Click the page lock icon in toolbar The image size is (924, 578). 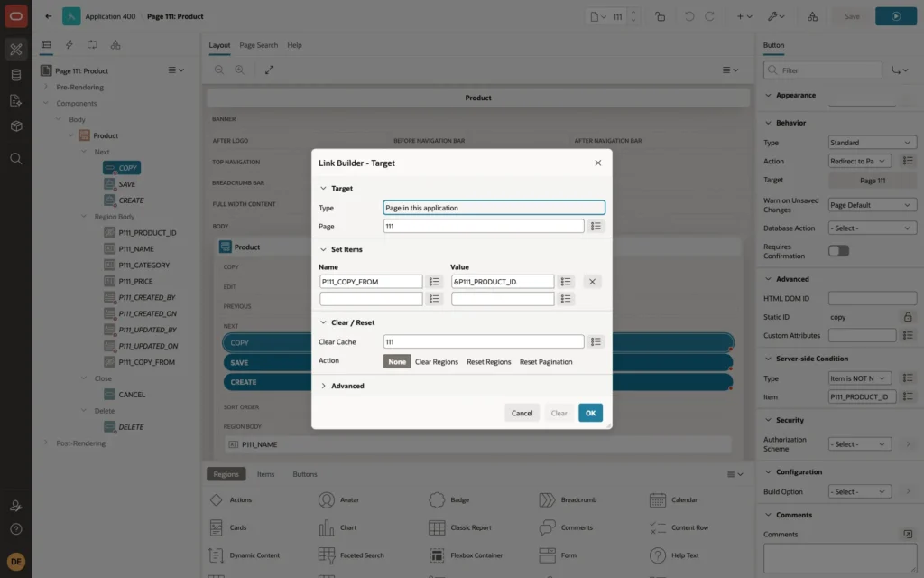click(x=660, y=16)
